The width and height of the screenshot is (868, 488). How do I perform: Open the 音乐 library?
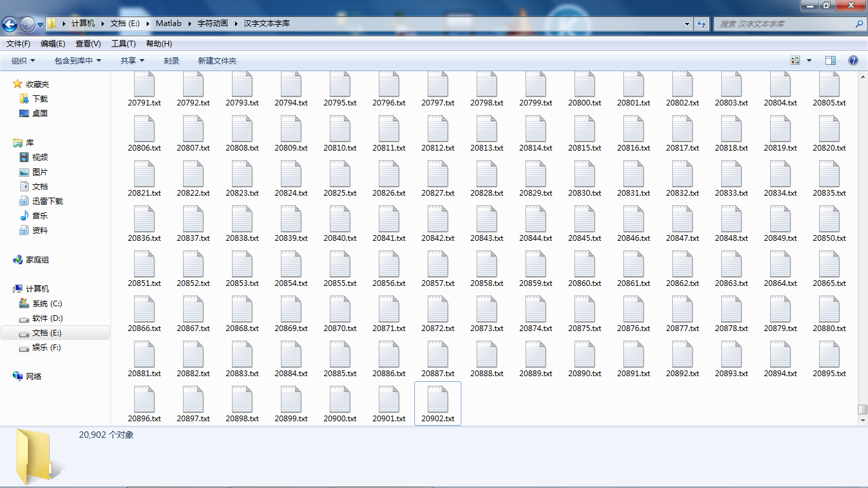(x=40, y=215)
